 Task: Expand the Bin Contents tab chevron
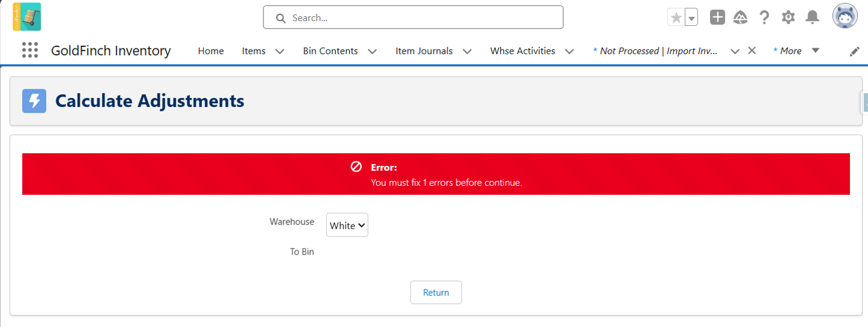click(373, 51)
